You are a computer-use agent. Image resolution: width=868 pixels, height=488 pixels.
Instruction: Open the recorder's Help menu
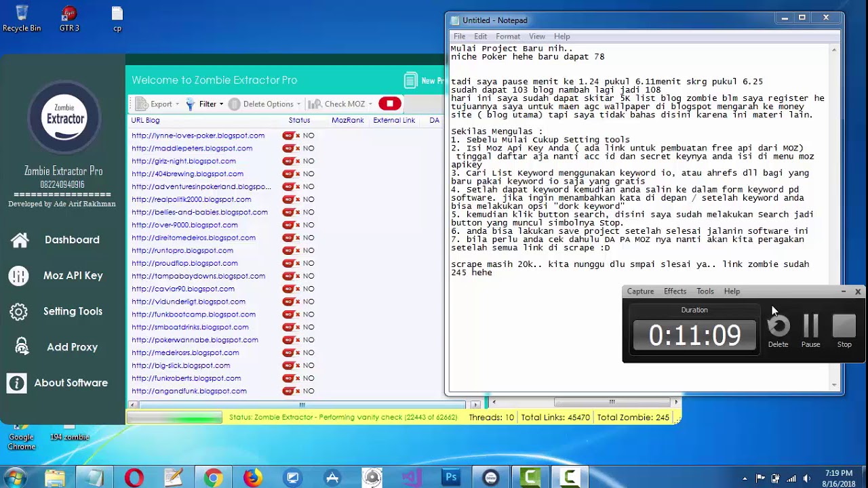pyautogui.click(x=732, y=291)
